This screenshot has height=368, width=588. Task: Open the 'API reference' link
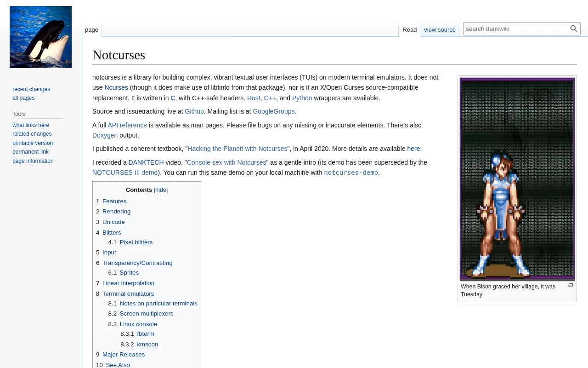tap(127, 125)
